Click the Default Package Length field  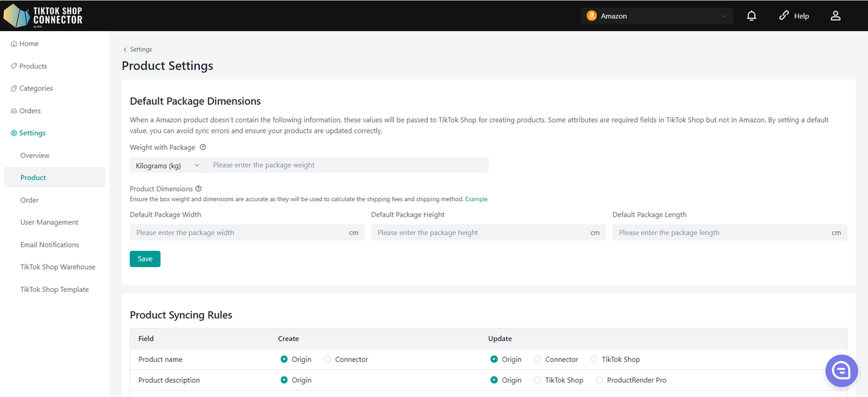(730, 232)
